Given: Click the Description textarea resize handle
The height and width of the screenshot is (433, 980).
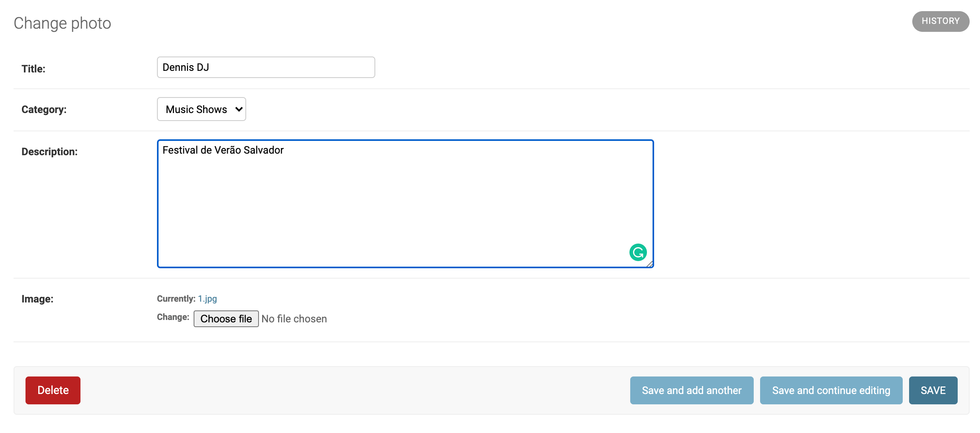Looking at the screenshot, I should 650,264.
